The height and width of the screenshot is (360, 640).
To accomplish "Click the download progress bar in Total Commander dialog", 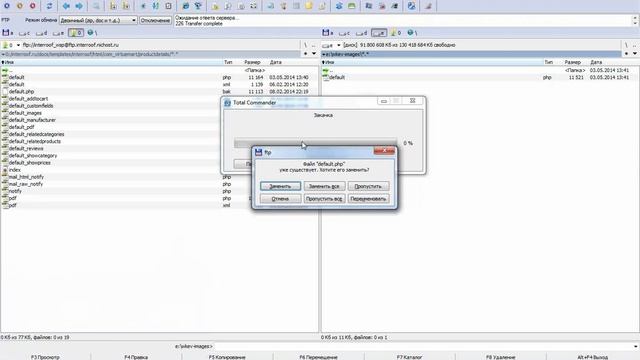I will click(x=316, y=143).
